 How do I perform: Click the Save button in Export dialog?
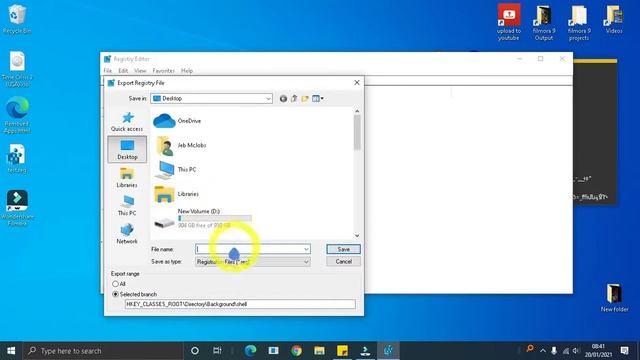(x=343, y=249)
